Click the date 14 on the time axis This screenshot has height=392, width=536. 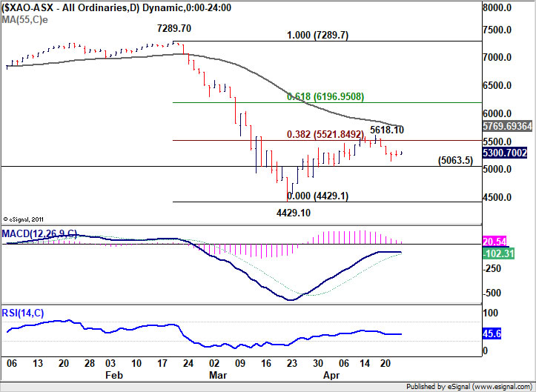365,363
